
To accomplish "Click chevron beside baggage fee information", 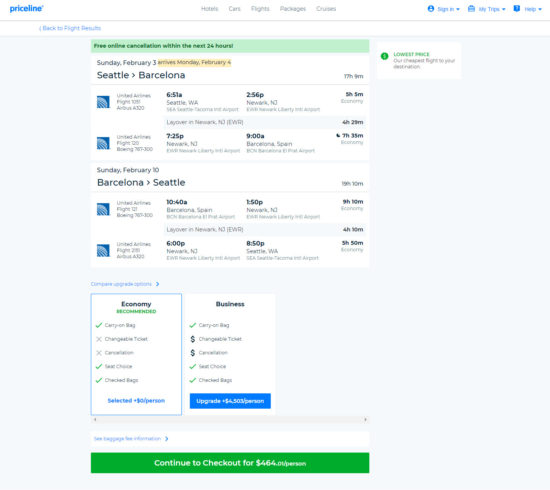I will click(x=167, y=438).
